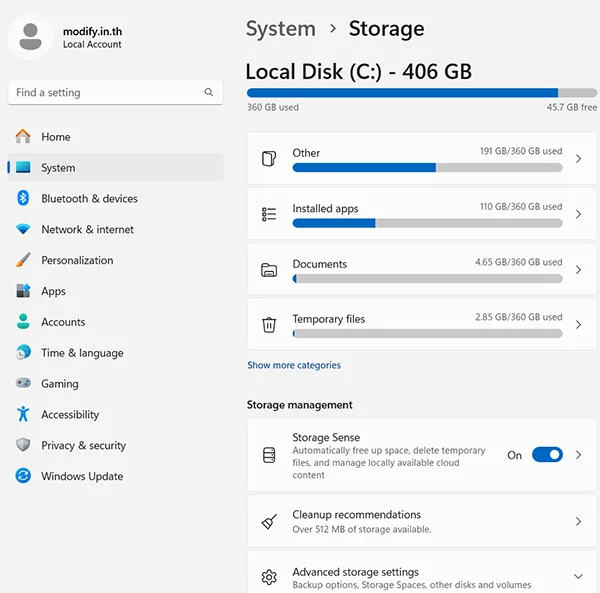This screenshot has width=600, height=593.
Task: Select System in the sidebar
Action: coord(115,167)
